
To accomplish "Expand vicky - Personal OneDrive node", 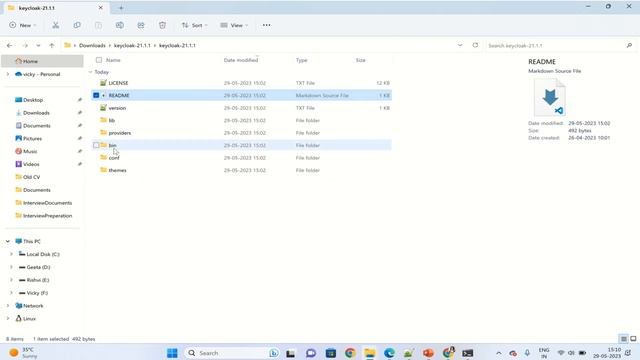I will pyautogui.click(x=8, y=74).
